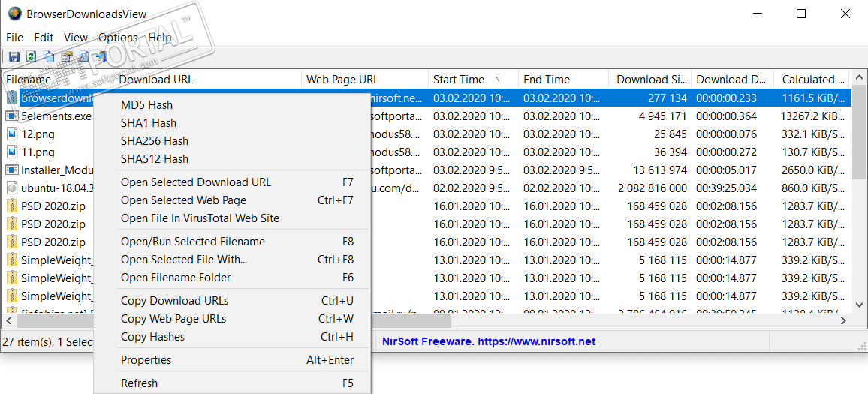Screen dimensions: 868x394
Task: Click the 12.png image file icon
Action: [x=12, y=134]
